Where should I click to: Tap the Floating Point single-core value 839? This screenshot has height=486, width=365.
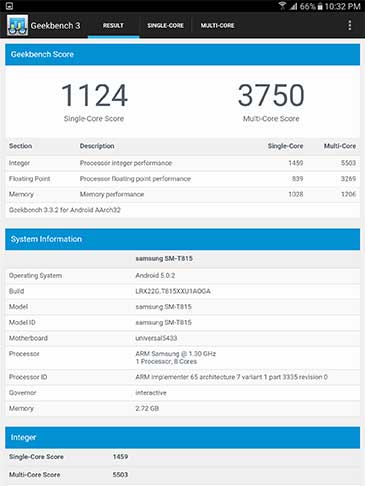[x=297, y=179]
